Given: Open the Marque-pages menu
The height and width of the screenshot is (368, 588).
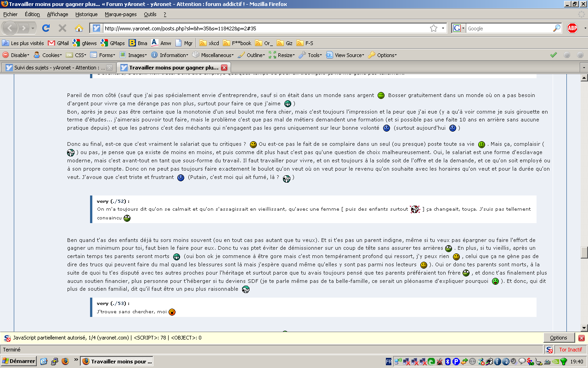Looking at the screenshot, I should click(x=120, y=14).
